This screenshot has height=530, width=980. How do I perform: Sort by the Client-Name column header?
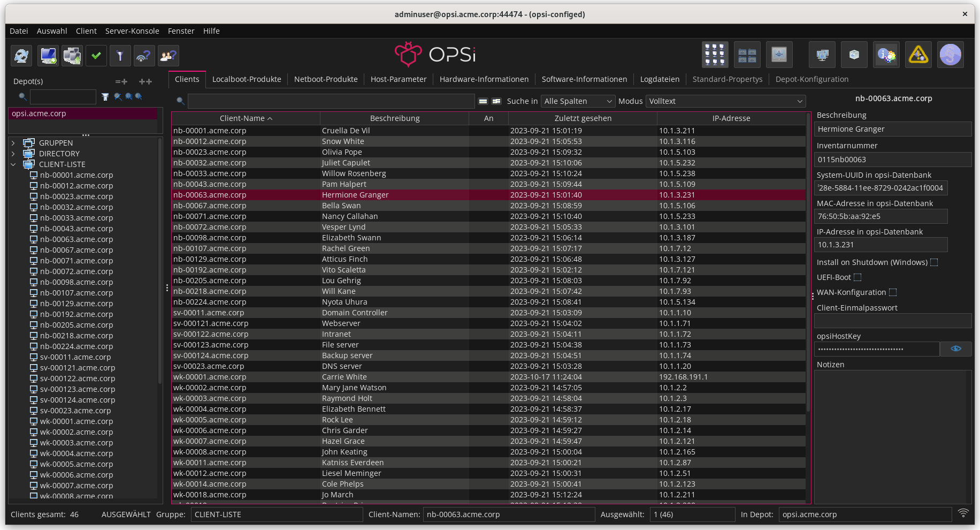[246, 118]
